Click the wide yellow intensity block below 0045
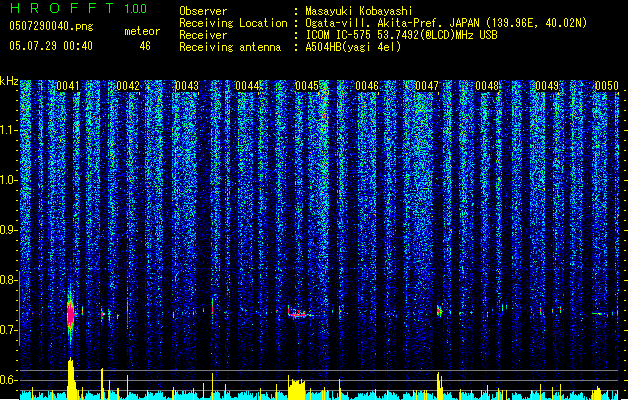629x400 pixels. click(x=296, y=388)
